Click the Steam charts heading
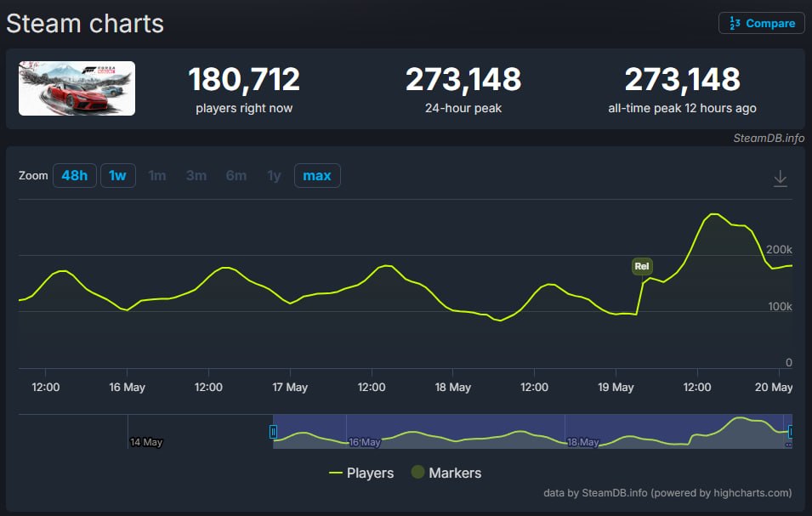The image size is (812, 516). 85,24
